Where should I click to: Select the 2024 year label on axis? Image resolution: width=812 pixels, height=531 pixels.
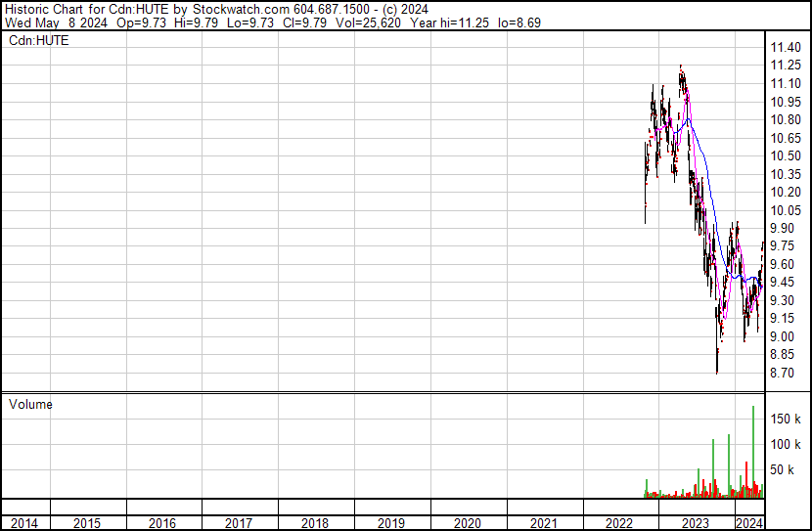(749, 523)
